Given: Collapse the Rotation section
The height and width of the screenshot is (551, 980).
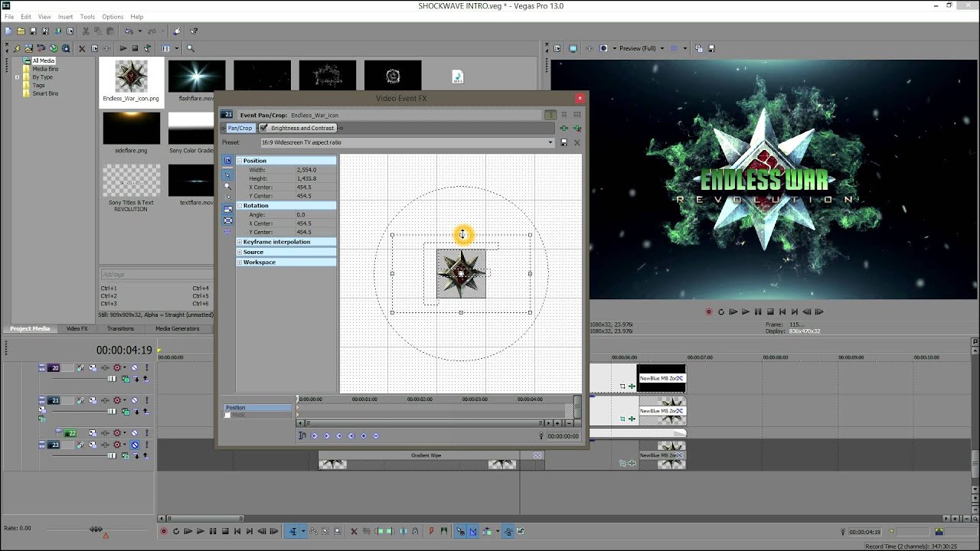Looking at the screenshot, I should click(240, 206).
